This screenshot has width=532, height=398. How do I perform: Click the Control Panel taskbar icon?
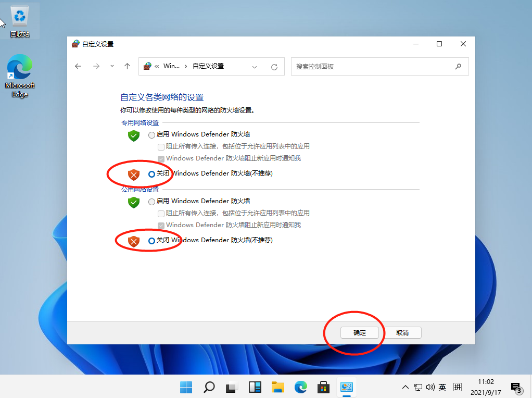pos(346,387)
